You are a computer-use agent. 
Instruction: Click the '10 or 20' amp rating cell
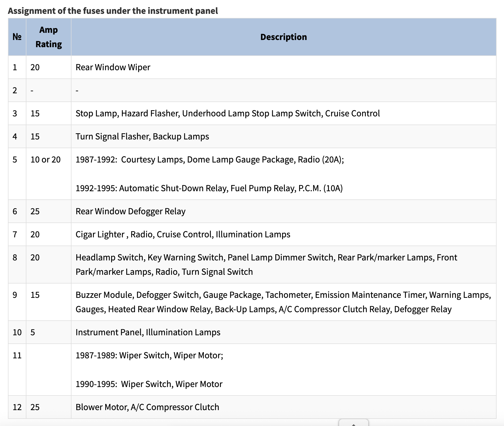[46, 159]
